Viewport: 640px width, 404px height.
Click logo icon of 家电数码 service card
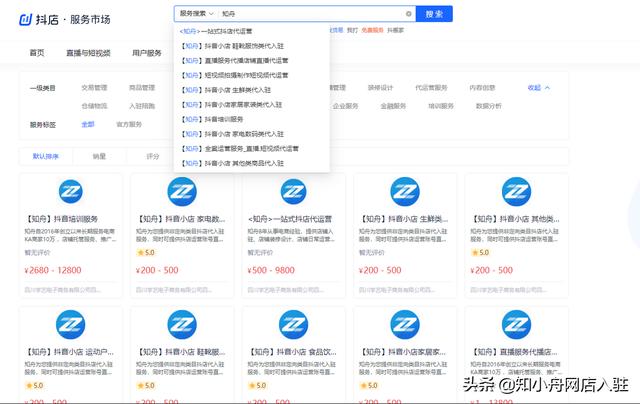[181, 191]
